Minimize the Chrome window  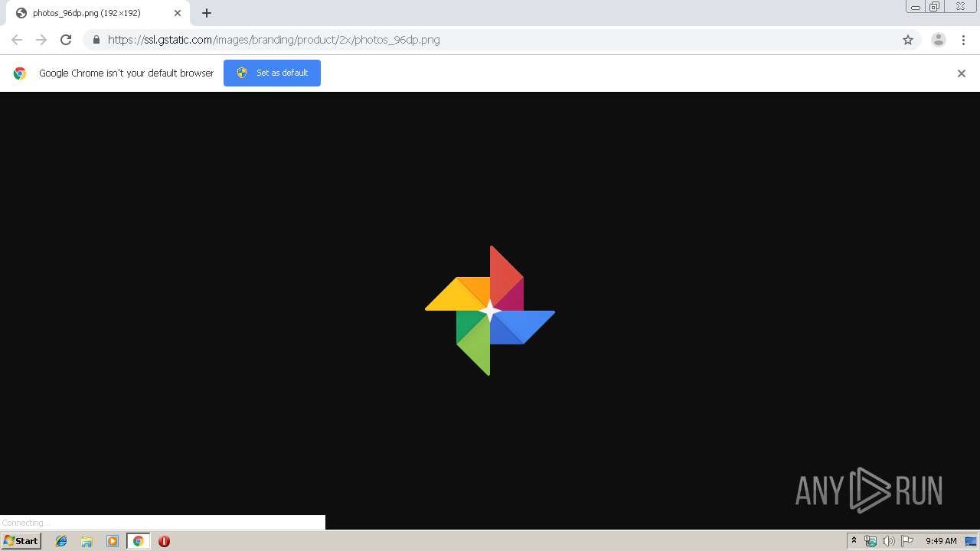916,7
